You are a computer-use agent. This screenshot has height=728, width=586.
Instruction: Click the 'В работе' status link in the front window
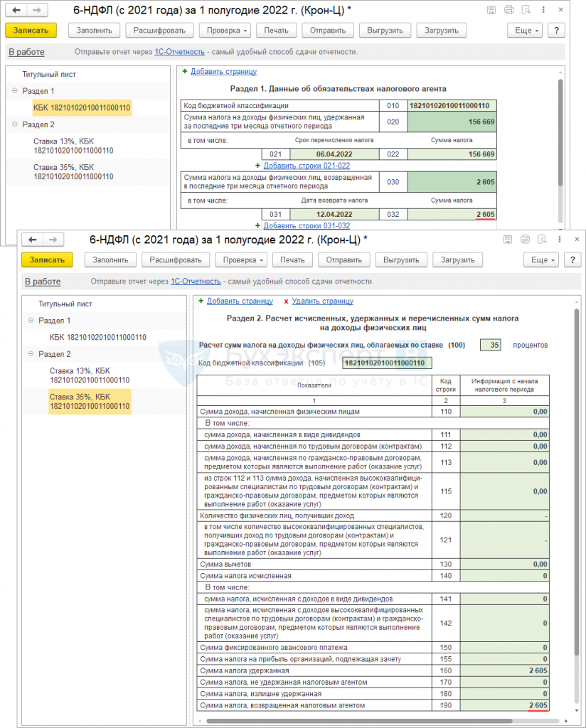point(43,282)
